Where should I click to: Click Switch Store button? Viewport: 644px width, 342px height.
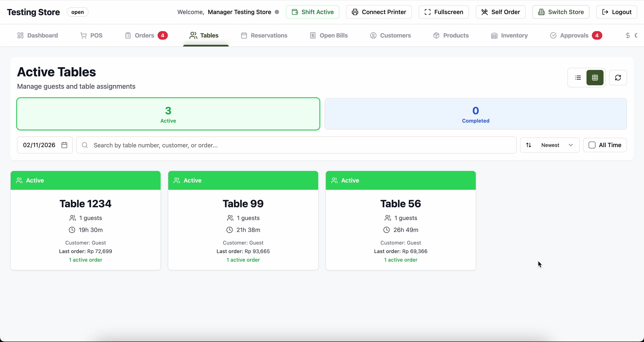tap(561, 12)
